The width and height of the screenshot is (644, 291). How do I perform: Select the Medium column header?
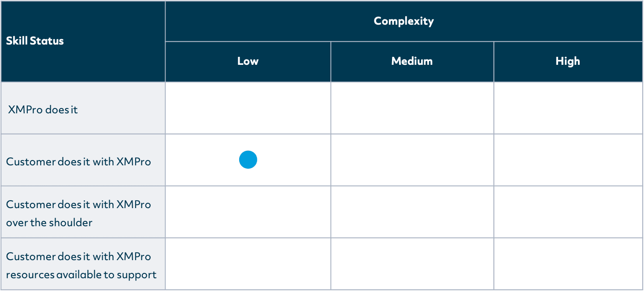[412, 61]
